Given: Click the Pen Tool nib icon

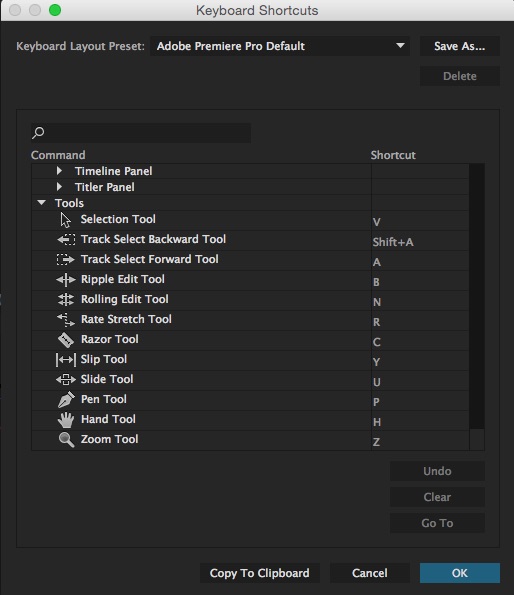Looking at the screenshot, I should click(x=66, y=400).
